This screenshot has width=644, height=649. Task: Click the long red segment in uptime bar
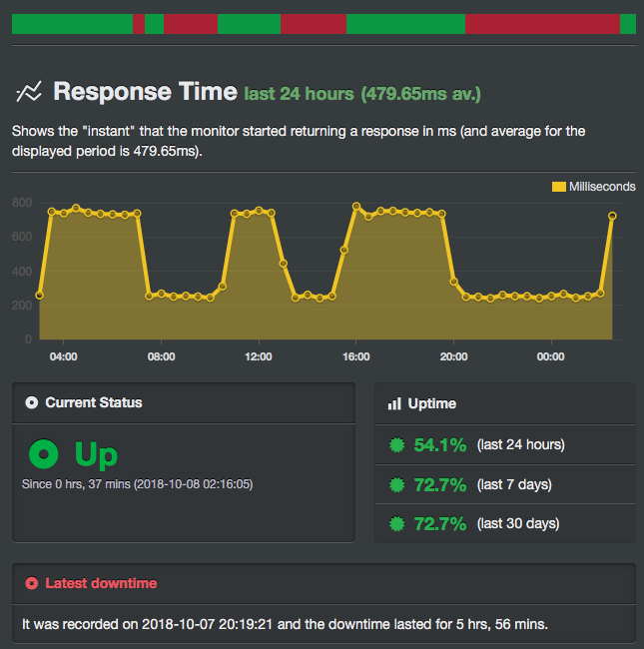click(x=542, y=24)
